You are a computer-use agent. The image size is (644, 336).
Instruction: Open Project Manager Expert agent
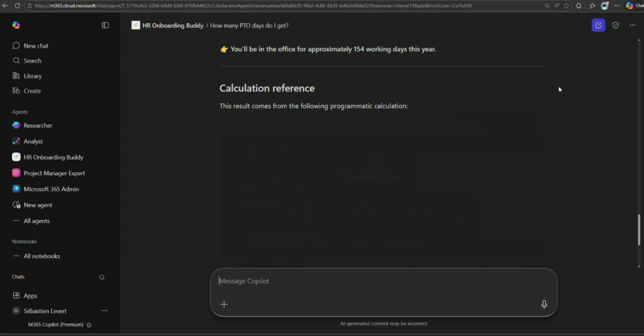click(54, 173)
